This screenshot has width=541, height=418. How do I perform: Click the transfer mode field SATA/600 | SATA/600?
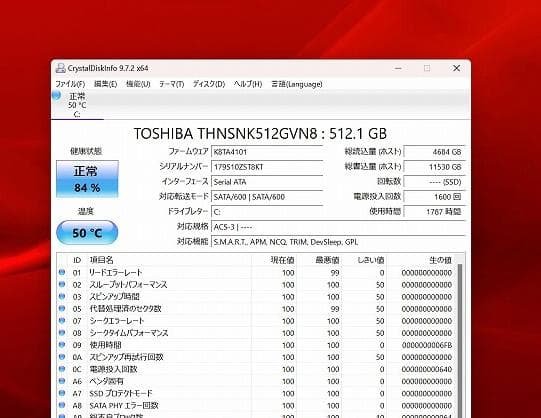pos(267,197)
